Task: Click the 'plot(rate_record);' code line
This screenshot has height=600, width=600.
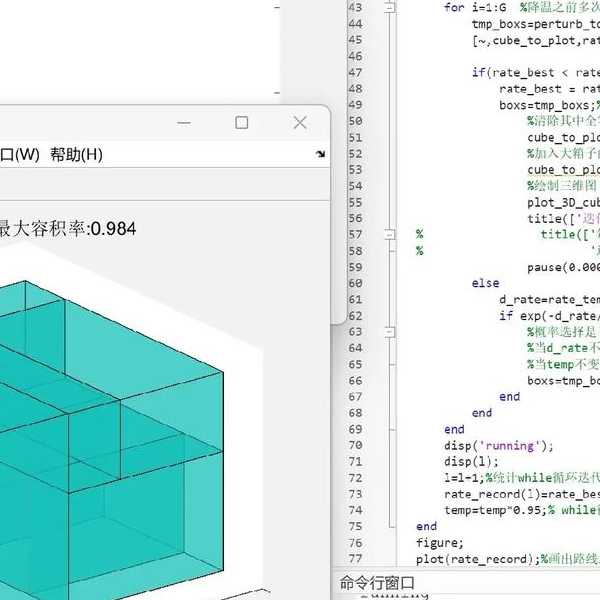Action: (x=478, y=559)
